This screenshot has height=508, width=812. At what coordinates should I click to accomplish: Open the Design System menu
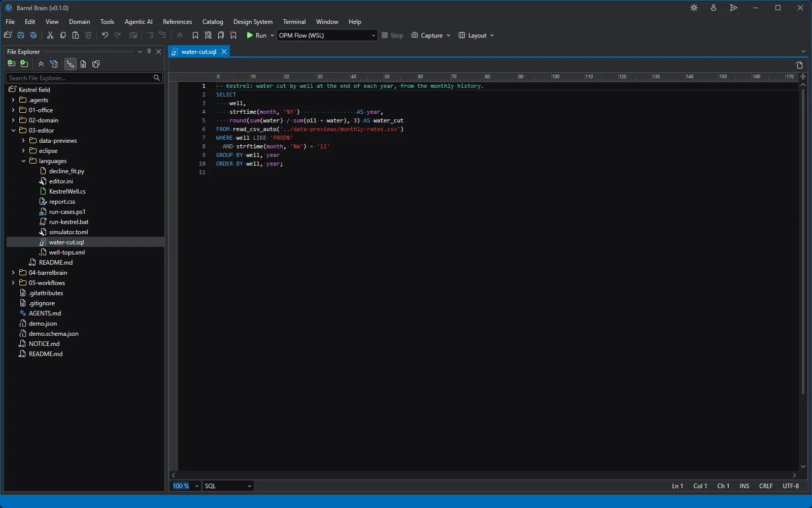253,22
